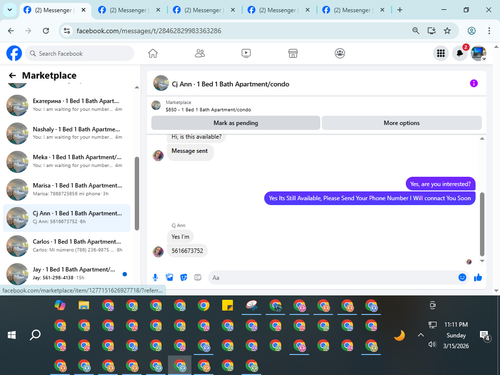Open Windows Start button
Viewport: 500px width, 375px height.
(x=12, y=335)
